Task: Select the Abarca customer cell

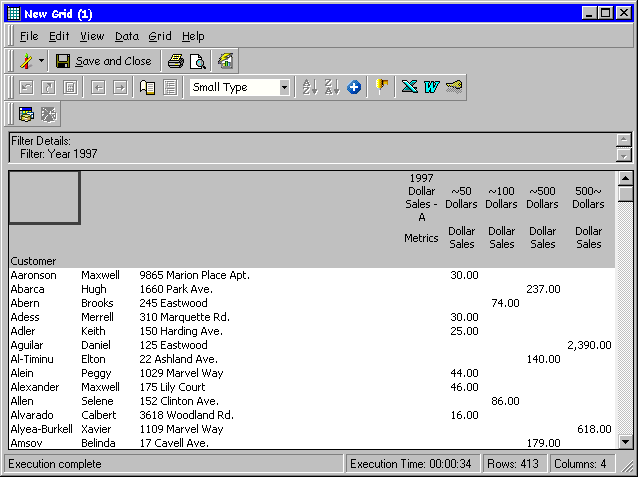Action: (28, 289)
